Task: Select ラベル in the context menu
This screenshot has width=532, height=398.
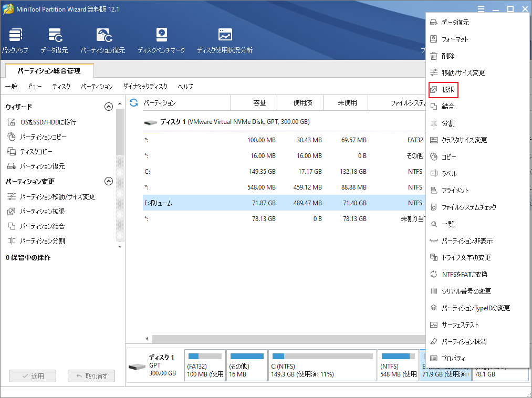Action: click(477, 173)
